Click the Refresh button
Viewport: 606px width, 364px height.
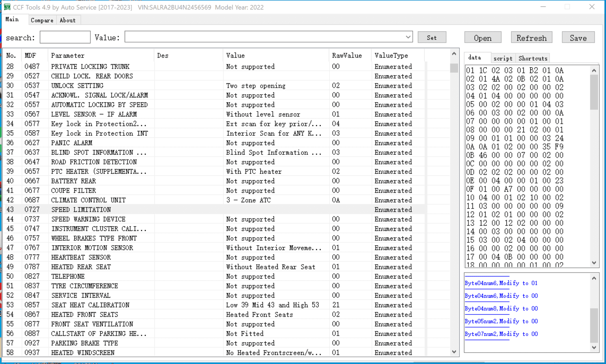(531, 37)
